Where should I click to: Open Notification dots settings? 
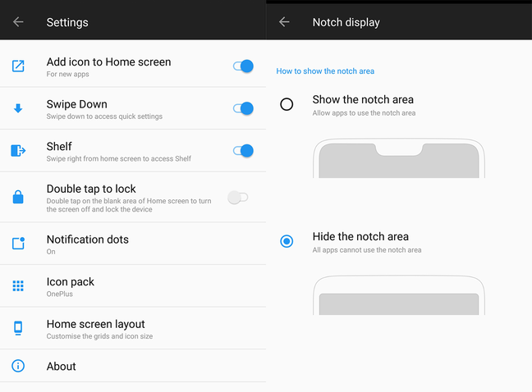(133, 244)
